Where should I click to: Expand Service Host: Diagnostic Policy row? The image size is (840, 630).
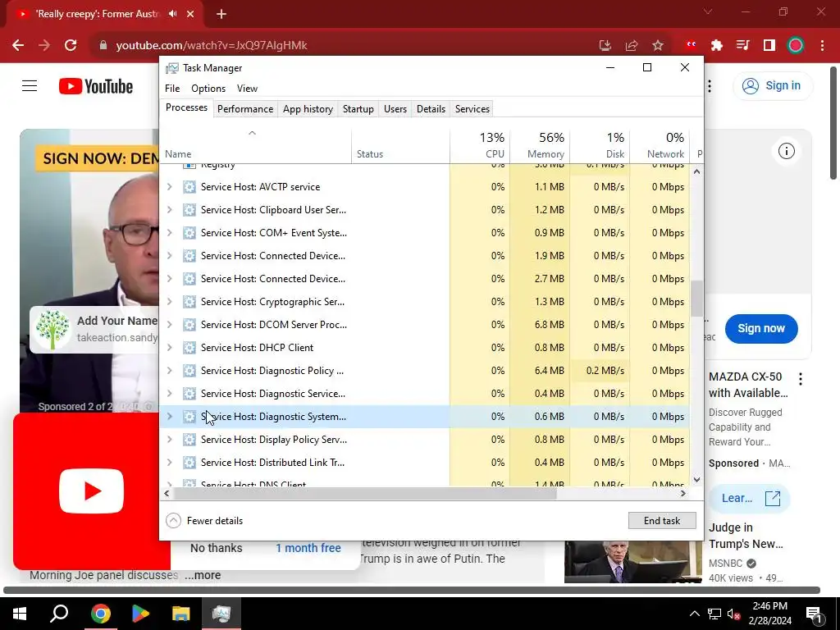(169, 371)
